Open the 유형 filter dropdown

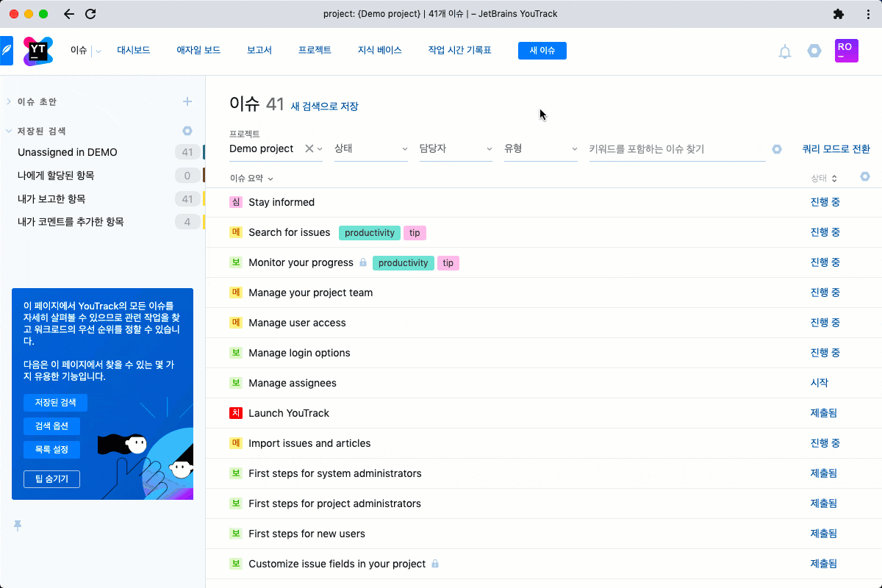[540, 149]
